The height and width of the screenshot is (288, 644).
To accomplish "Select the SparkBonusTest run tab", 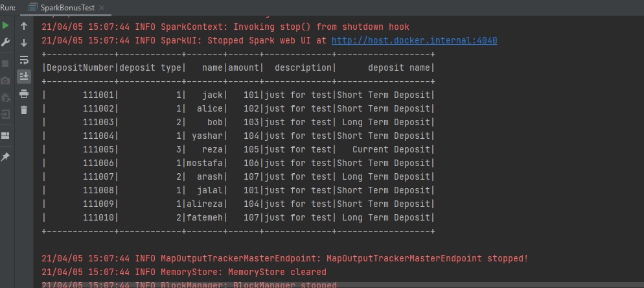I will coord(67,8).
